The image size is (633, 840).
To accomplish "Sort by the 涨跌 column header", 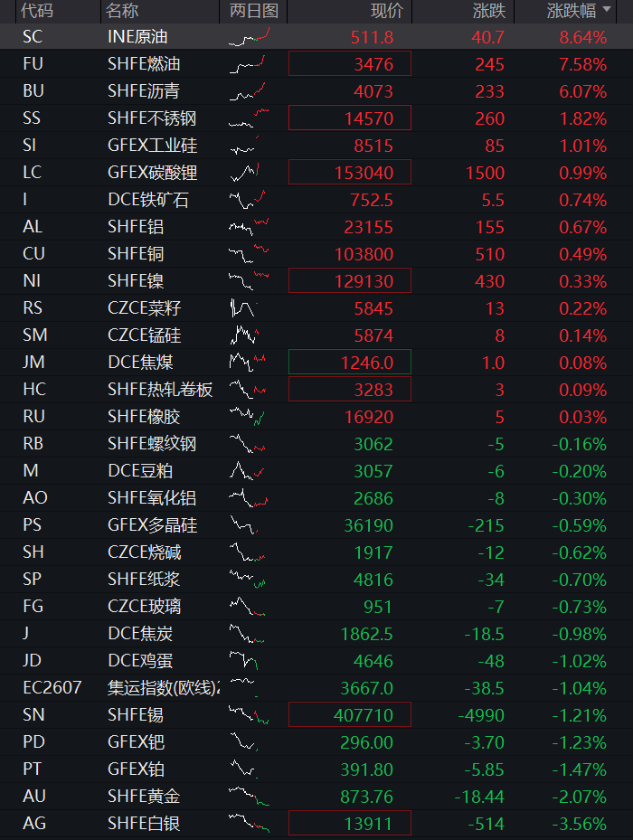I will pyautogui.click(x=489, y=11).
